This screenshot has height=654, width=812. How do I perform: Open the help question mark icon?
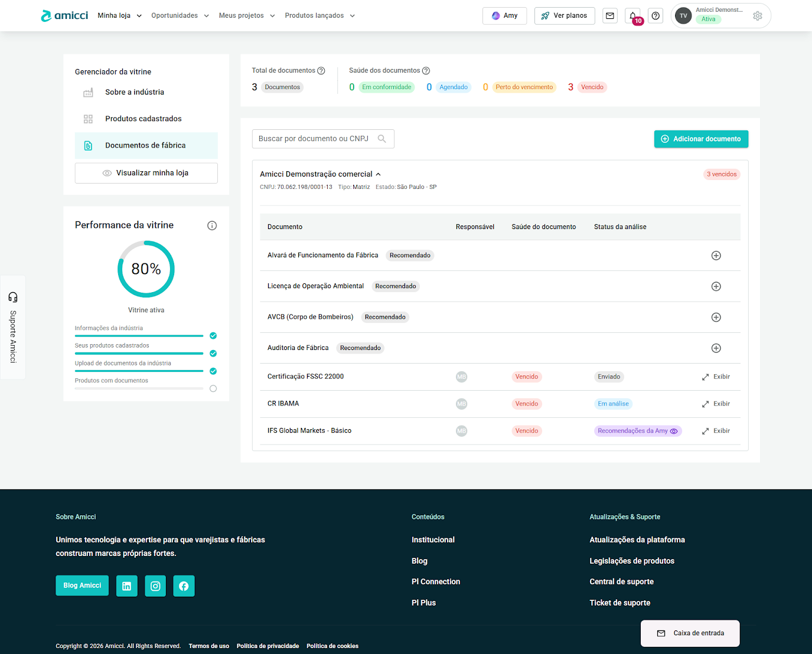[656, 16]
